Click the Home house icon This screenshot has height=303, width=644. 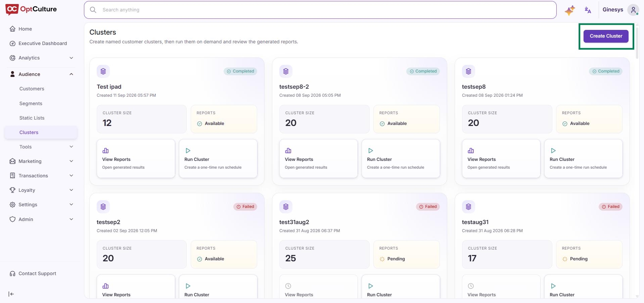pyautogui.click(x=12, y=29)
